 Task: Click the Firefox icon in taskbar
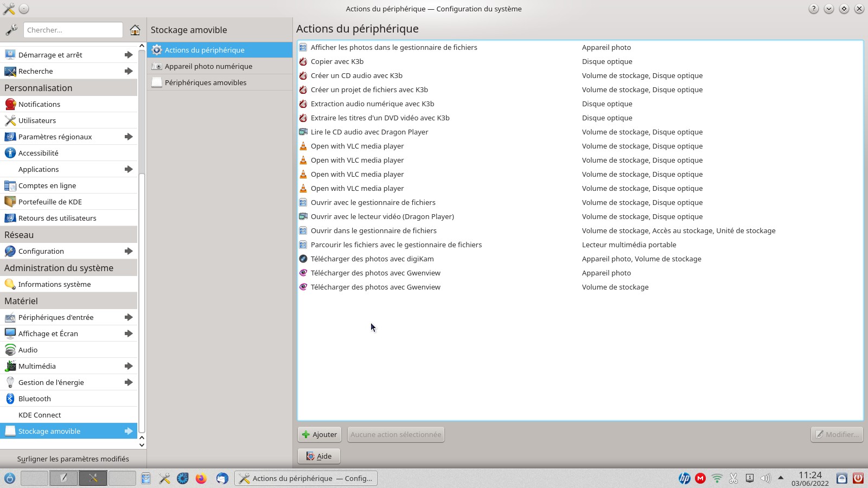coord(201,478)
